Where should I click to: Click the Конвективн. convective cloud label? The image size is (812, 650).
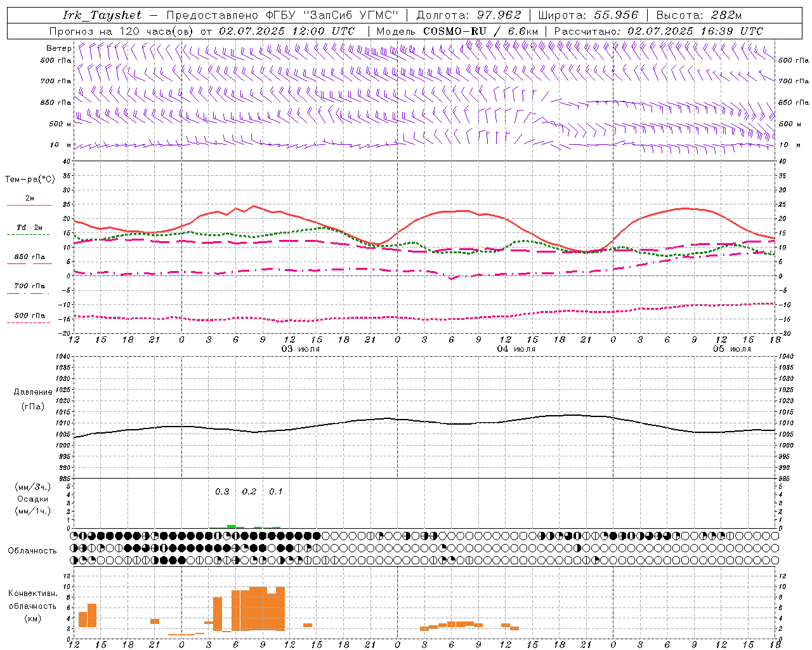click(32, 594)
